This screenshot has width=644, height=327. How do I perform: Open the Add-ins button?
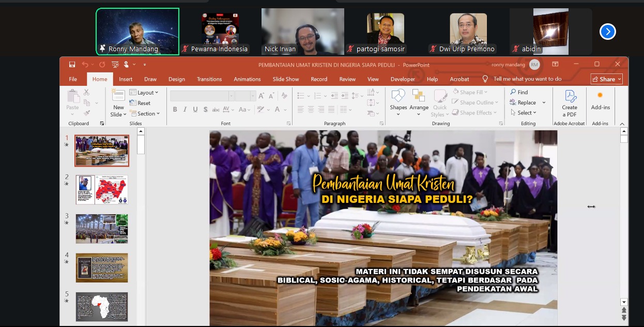pos(600,100)
